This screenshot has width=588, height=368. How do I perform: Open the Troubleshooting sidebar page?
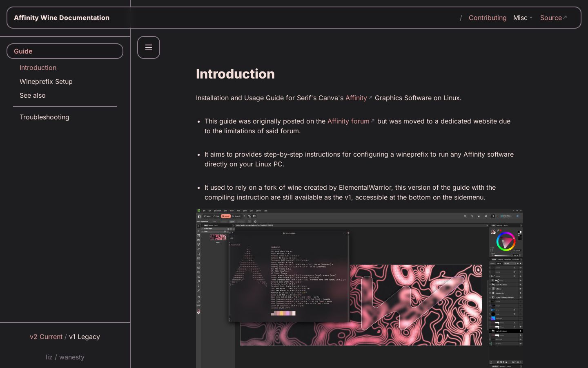tap(45, 117)
